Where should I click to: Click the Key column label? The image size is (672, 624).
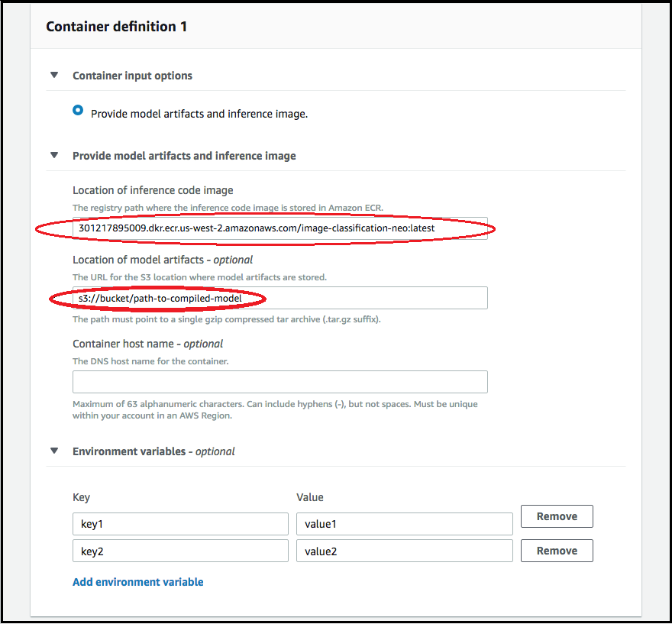click(81, 497)
